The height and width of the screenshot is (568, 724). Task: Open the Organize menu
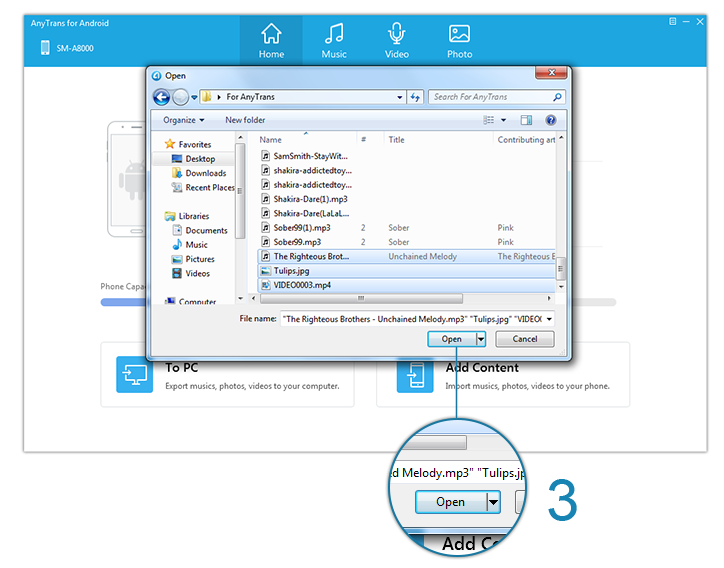tap(183, 120)
